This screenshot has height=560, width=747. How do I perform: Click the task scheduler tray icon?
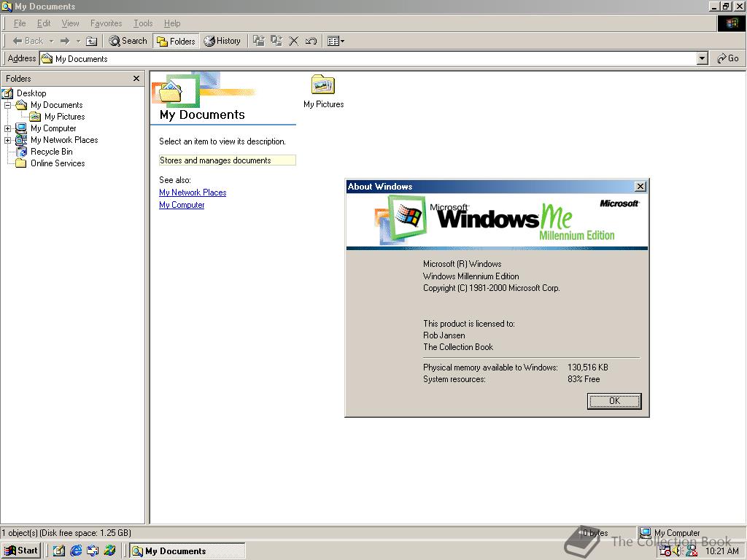665,551
